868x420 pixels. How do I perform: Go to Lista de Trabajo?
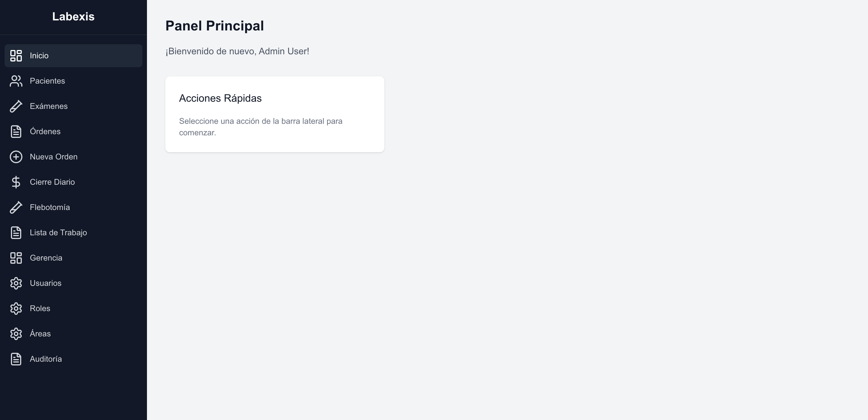(58, 233)
